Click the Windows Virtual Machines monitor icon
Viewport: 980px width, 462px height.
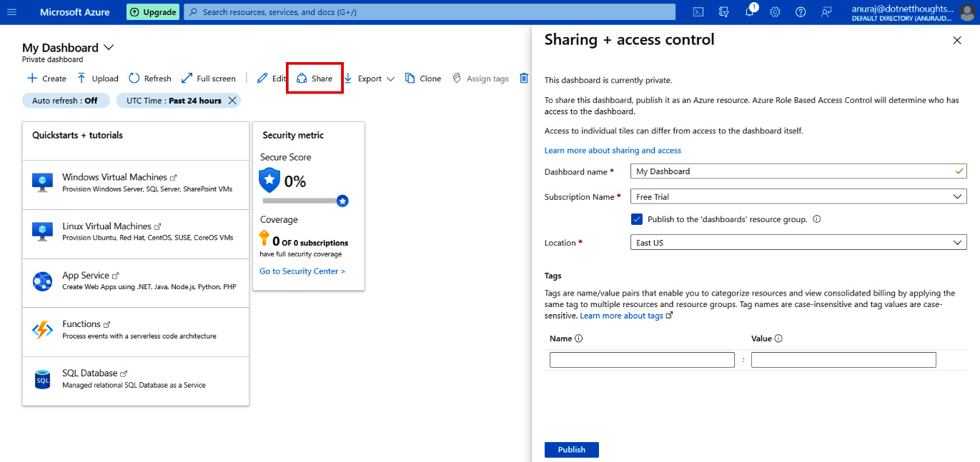click(x=42, y=183)
